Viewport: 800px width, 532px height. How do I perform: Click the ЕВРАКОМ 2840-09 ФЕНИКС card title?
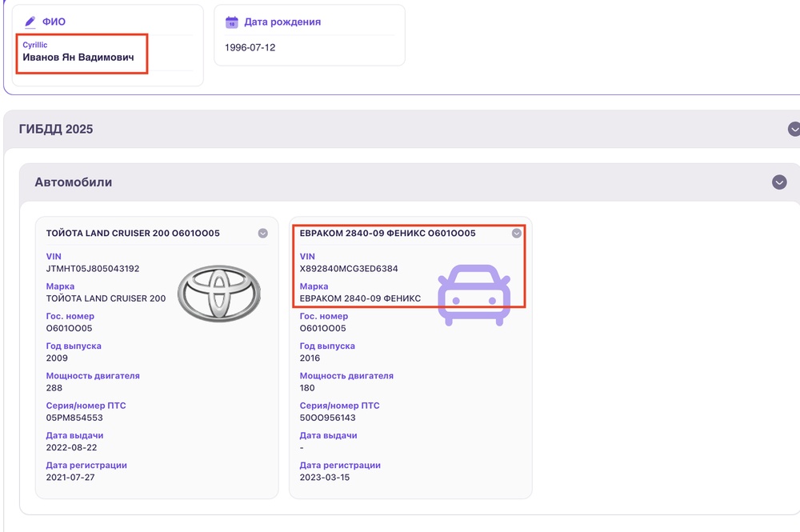click(x=387, y=234)
